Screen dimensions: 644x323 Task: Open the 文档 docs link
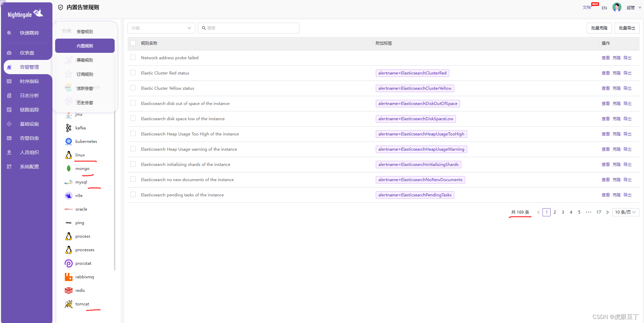pyautogui.click(x=586, y=7)
